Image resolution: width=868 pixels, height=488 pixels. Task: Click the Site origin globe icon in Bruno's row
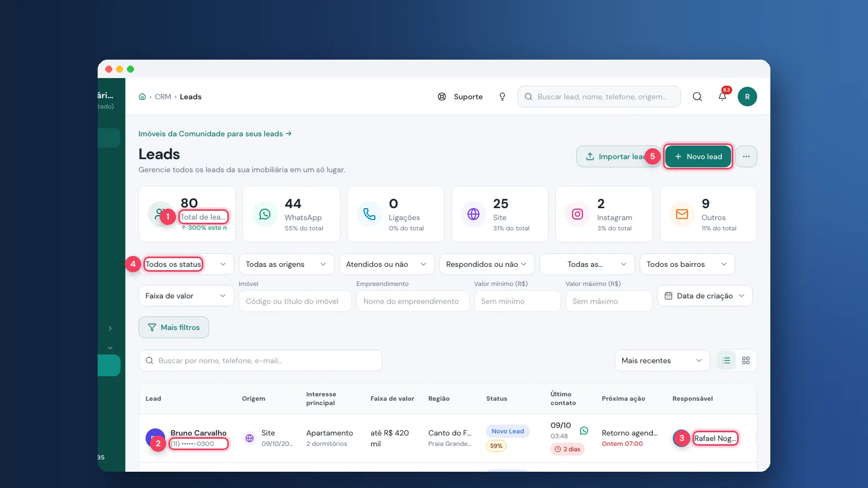pyautogui.click(x=250, y=438)
